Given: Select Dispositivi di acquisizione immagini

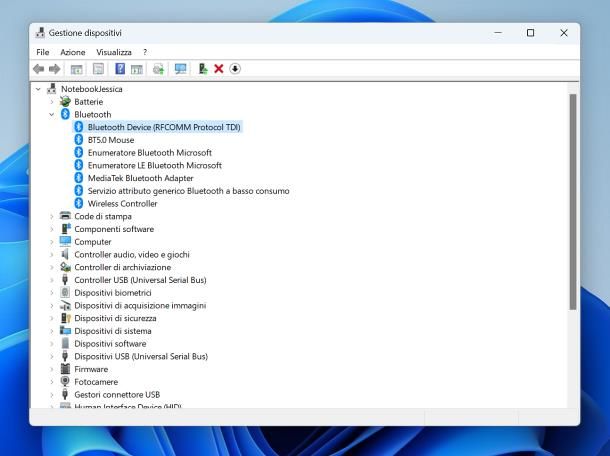Looking at the screenshot, I should click(140, 305).
